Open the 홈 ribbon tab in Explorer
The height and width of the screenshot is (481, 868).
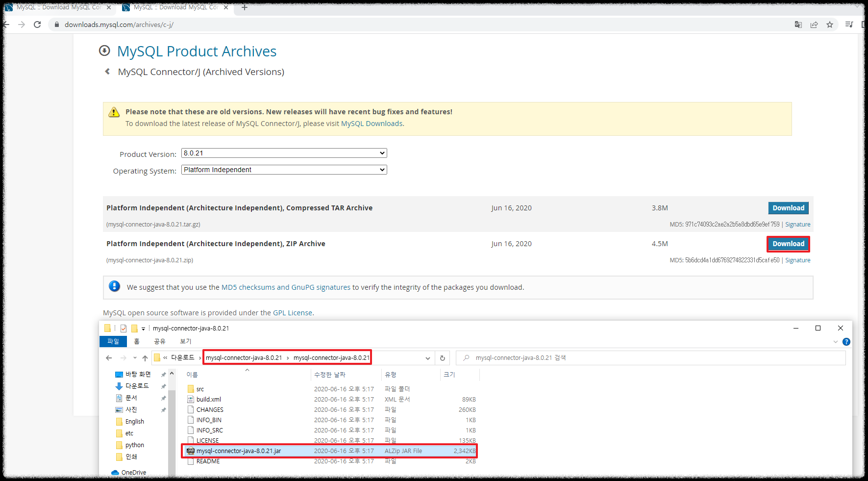tap(137, 341)
